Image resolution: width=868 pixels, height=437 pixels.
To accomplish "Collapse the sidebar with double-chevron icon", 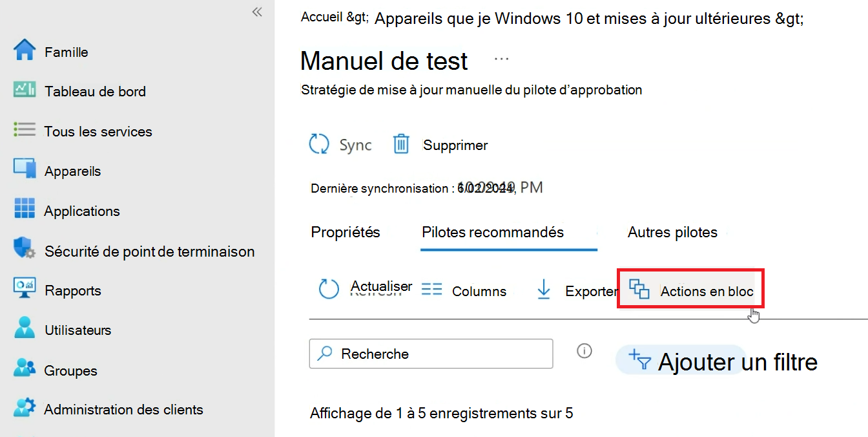I will 257,12.
